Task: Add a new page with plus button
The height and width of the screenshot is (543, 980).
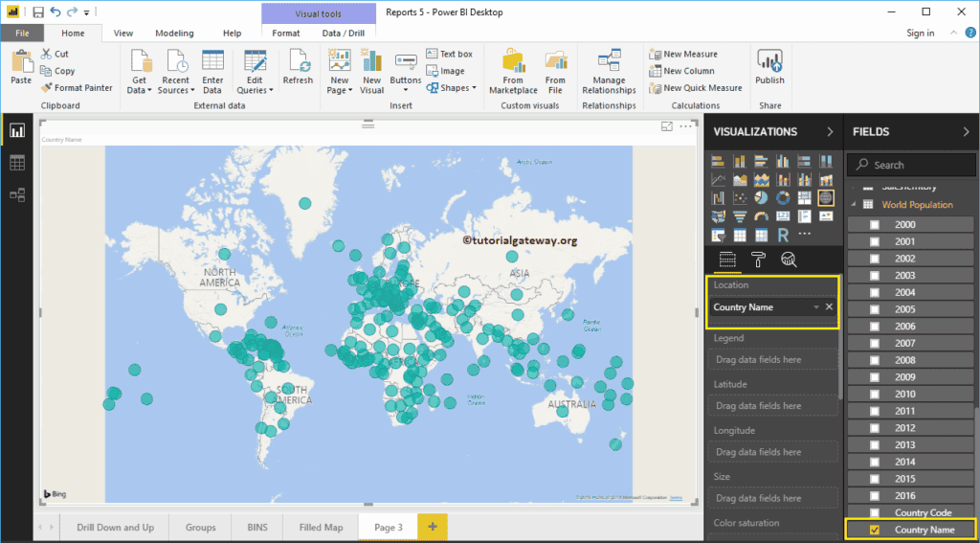Action: (x=432, y=527)
